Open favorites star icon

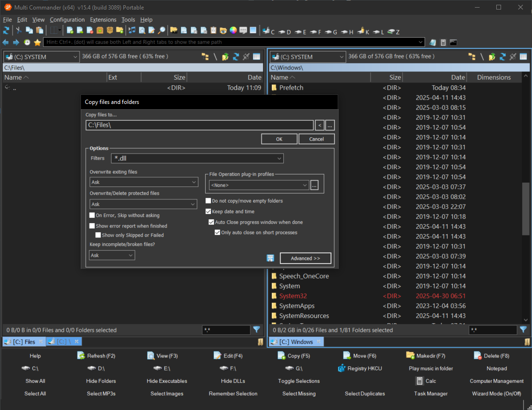tap(37, 42)
